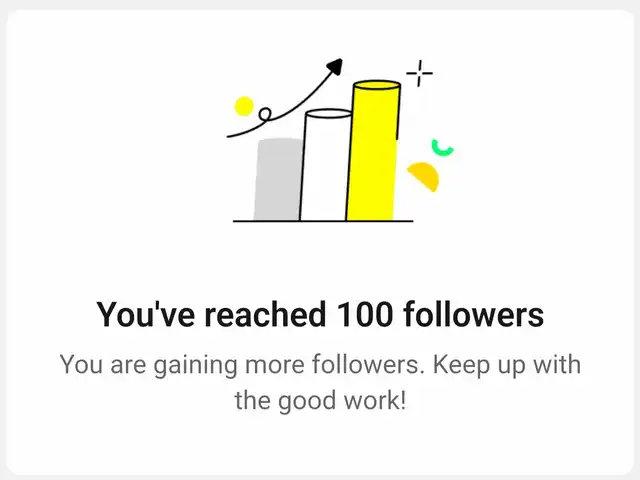
Task: Click the sparkle cross icon beside yellow bar
Action: pyautogui.click(x=419, y=73)
